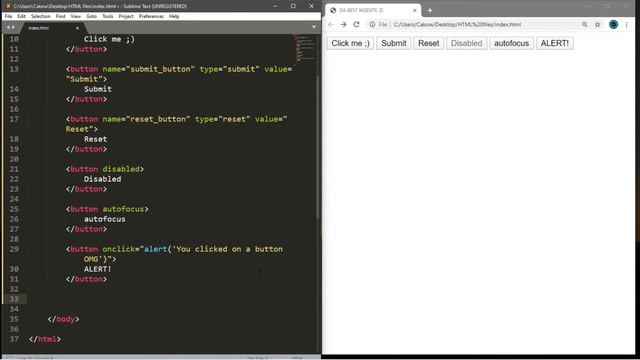Open the Edit menu in Sublime Text
Viewport: 640px width, 360px height.
point(21,16)
